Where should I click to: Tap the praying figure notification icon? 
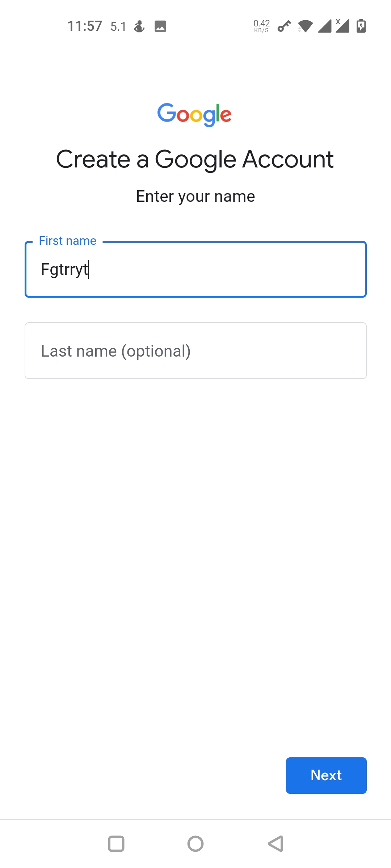[x=139, y=26]
